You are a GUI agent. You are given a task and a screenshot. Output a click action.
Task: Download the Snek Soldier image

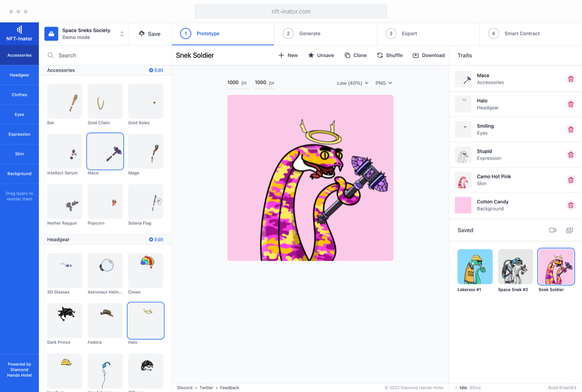click(x=428, y=55)
